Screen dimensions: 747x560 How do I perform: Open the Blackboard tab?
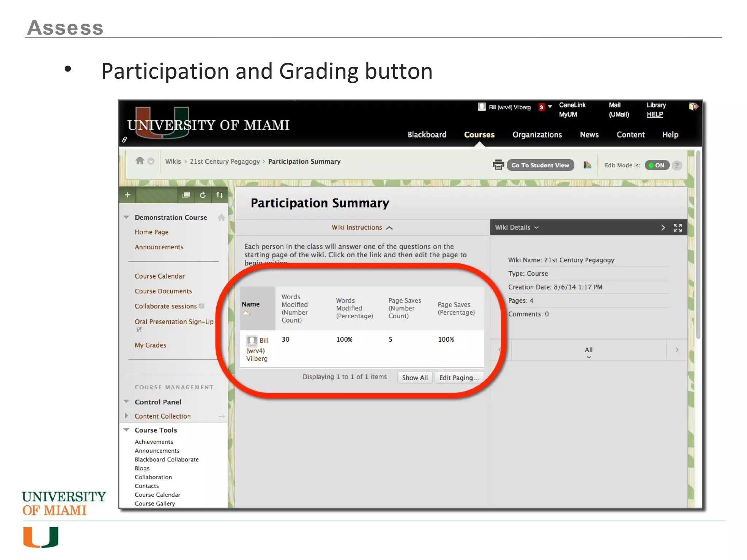tap(427, 135)
